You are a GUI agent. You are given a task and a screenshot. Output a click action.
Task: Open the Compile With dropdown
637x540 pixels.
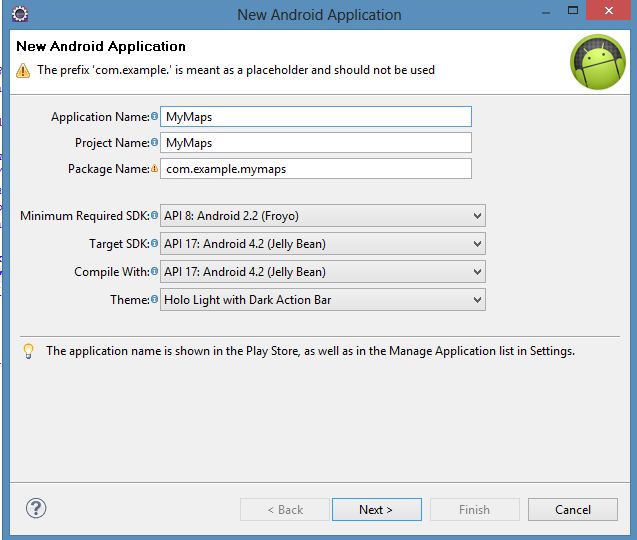[322, 272]
